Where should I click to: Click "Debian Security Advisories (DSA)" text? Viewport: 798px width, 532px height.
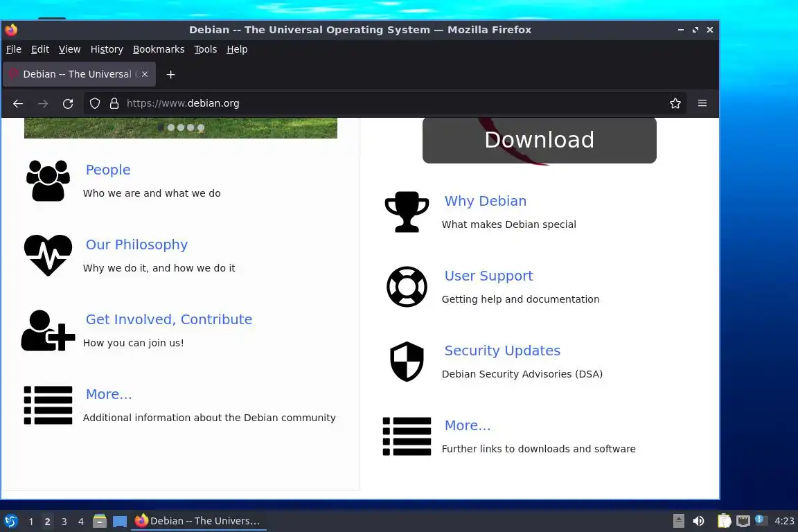[522, 374]
